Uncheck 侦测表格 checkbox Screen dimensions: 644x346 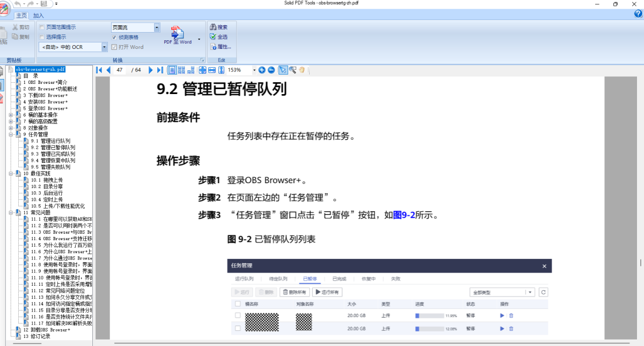click(114, 37)
